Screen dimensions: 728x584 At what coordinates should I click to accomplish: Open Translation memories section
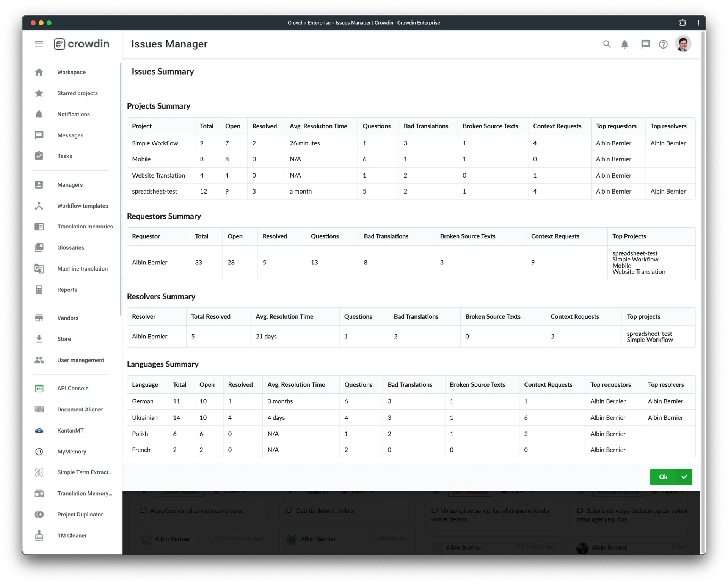tap(85, 227)
